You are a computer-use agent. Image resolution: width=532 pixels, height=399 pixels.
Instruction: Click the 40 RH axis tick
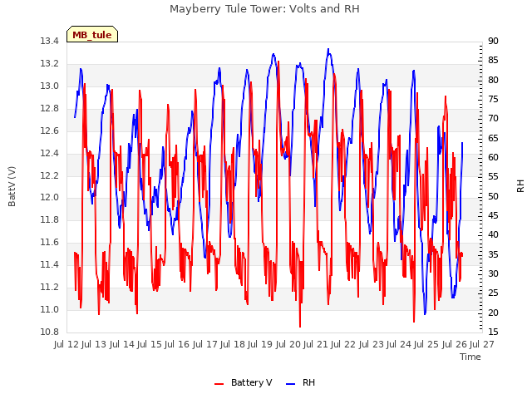click(493, 235)
